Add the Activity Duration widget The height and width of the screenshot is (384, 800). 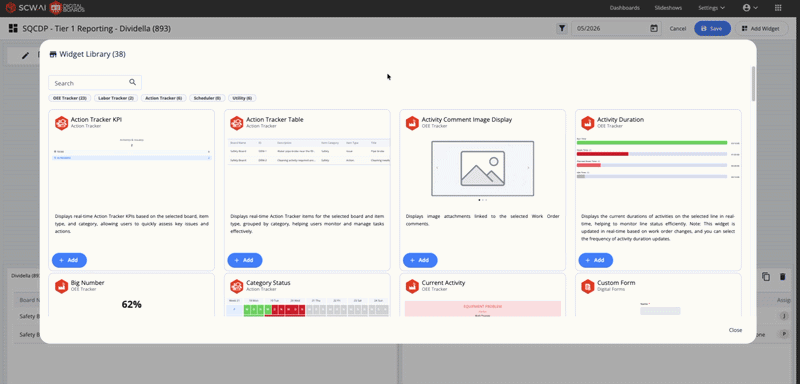596,260
